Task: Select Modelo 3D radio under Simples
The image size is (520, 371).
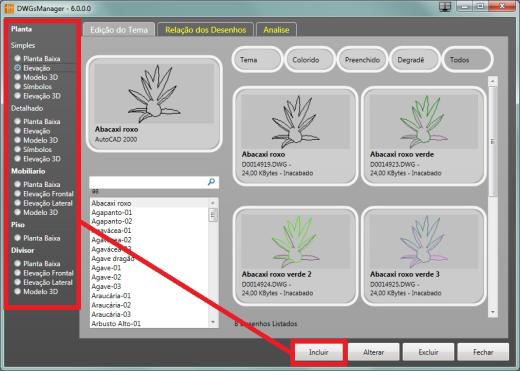Action: (18, 77)
